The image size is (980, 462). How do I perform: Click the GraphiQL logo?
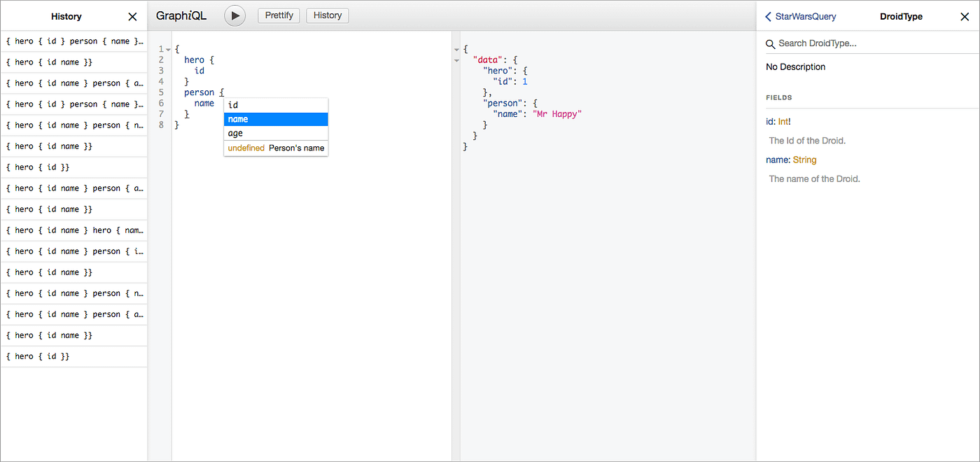tap(181, 15)
